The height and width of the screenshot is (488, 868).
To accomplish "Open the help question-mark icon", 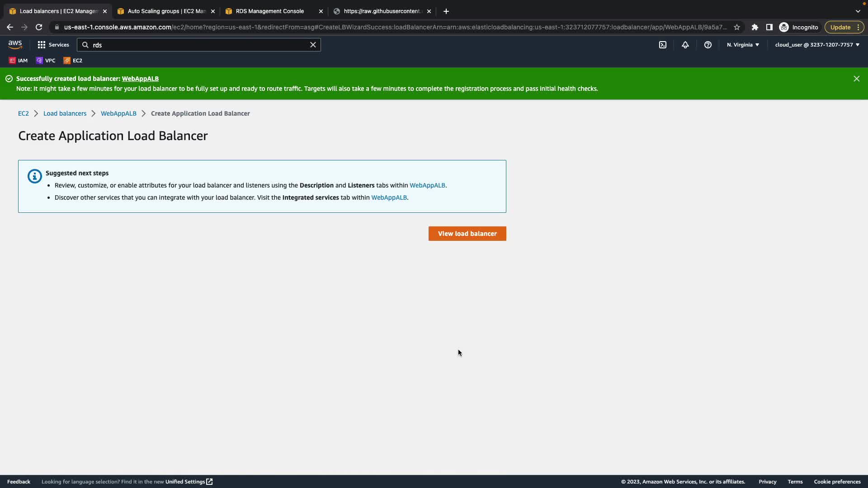I will (708, 45).
